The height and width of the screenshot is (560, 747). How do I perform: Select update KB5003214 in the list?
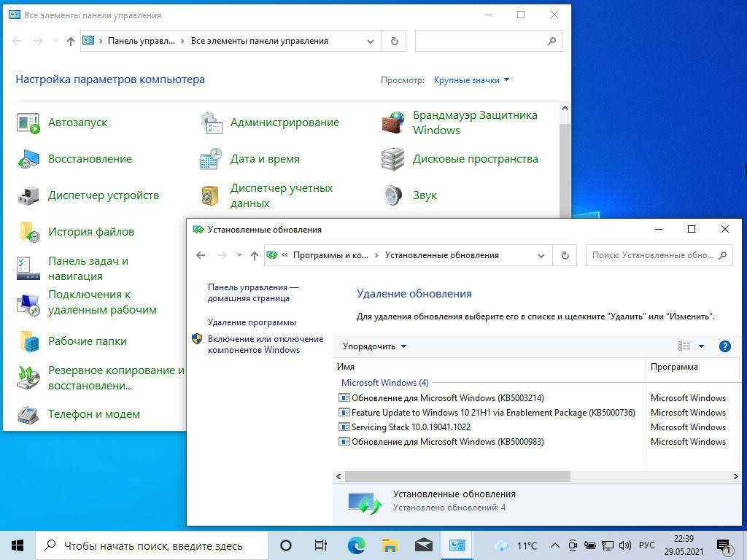[447, 398]
